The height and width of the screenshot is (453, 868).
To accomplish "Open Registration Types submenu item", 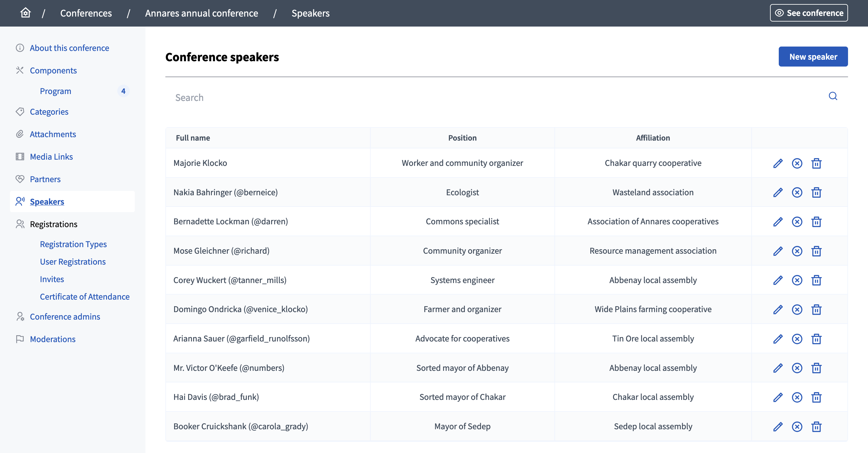I will coord(73,244).
